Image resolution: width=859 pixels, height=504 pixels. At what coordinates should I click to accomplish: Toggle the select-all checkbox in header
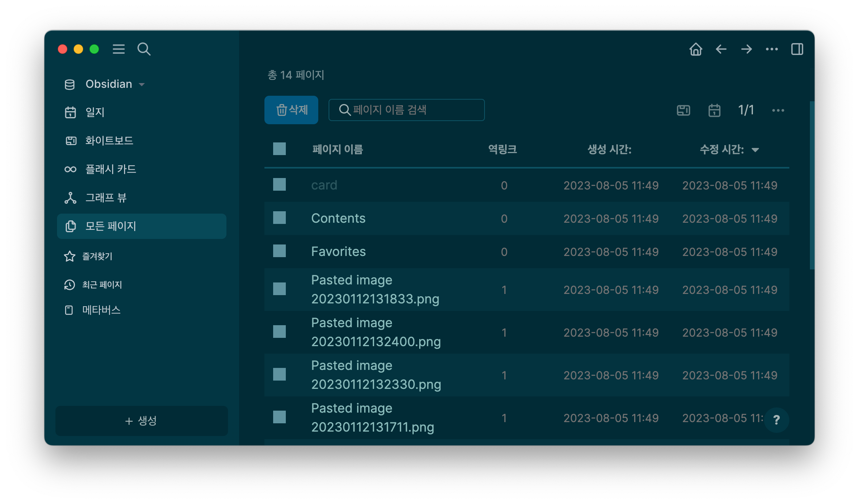tap(279, 149)
